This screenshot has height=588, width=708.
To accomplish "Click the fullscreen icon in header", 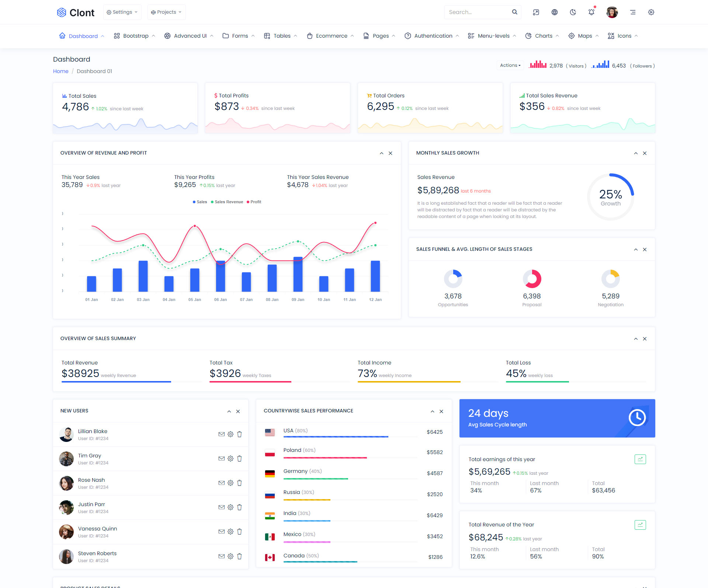I will 536,12.
